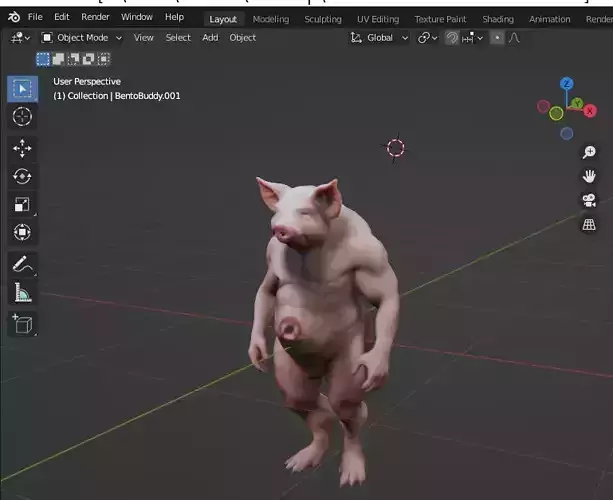Select the Annotate tool
This screenshot has height=500, width=613.
[x=23, y=264]
